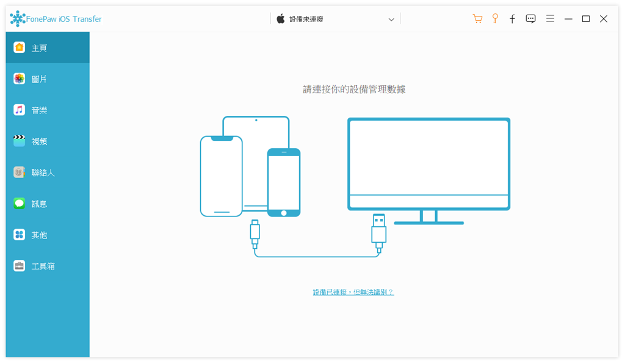The width and height of the screenshot is (625, 364).
Task: Open the hamburger menu icon
Action: pyautogui.click(x=550, y=19)
